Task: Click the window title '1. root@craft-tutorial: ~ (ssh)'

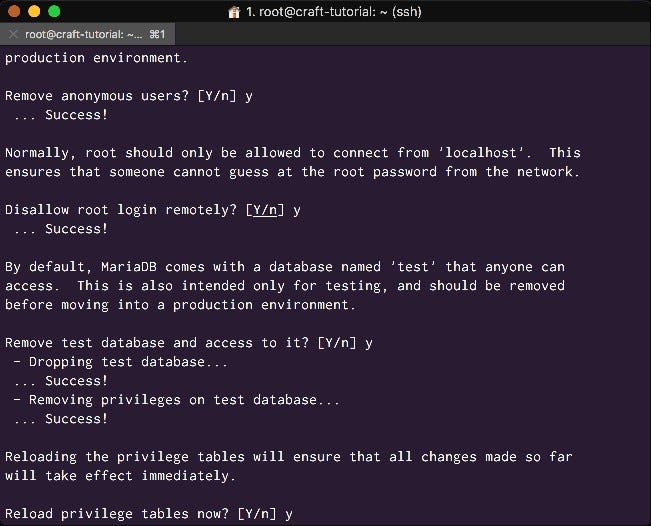Action: tap(334, 12)
